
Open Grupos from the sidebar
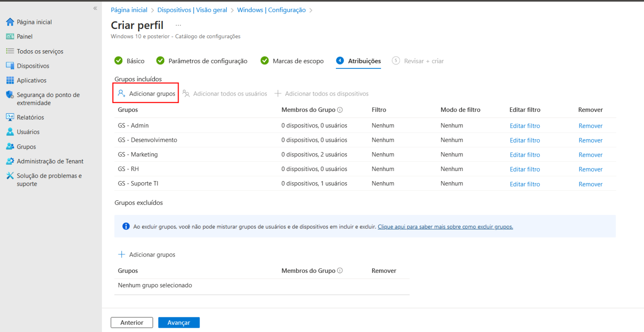coord(26,146)
